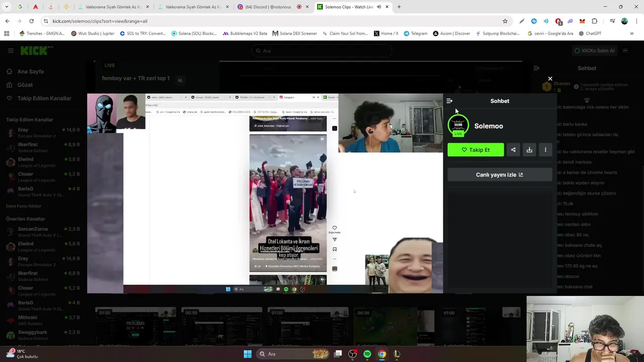Open Chrome Extensions puzzle menu
This screenshot has width=644, height=362.
pos(594,21)
